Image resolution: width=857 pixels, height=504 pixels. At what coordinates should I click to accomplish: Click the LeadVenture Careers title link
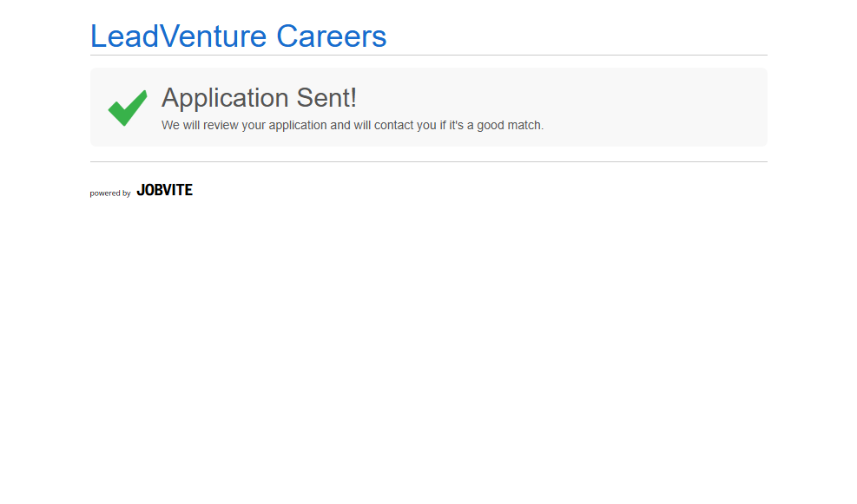pos(238,36)
